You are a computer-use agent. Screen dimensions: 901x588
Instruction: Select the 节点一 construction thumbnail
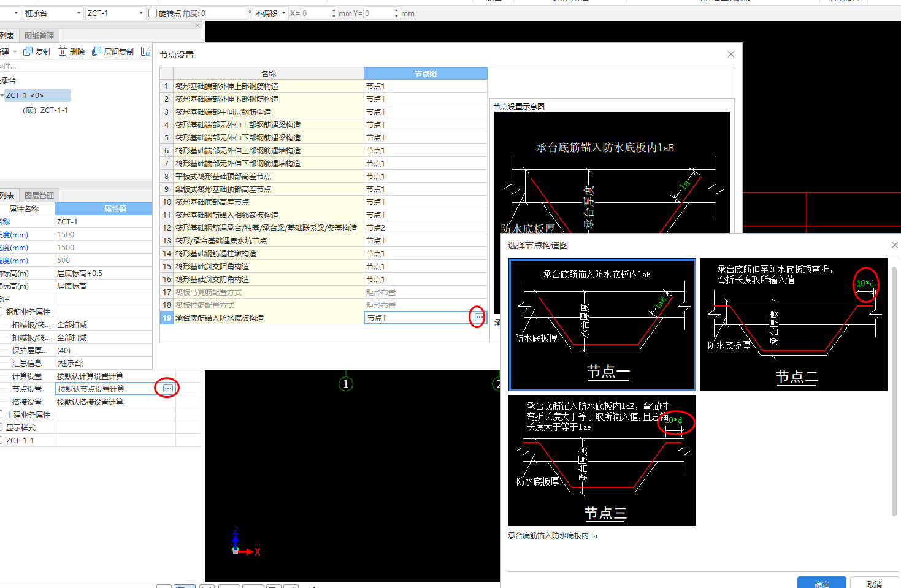point(602,324)
